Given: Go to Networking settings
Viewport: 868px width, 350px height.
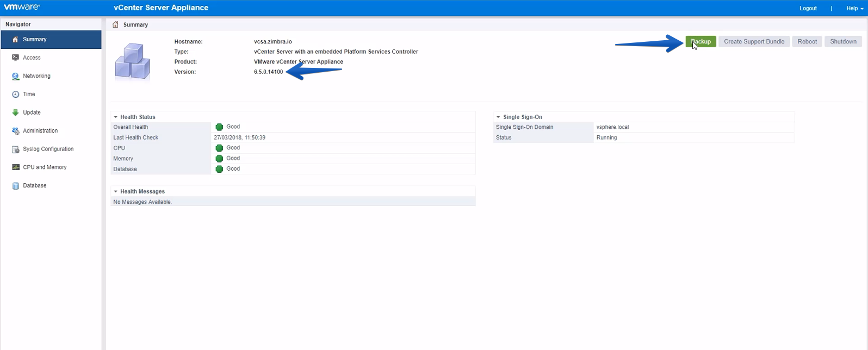Looking at the screenshot, I should 51,76.
